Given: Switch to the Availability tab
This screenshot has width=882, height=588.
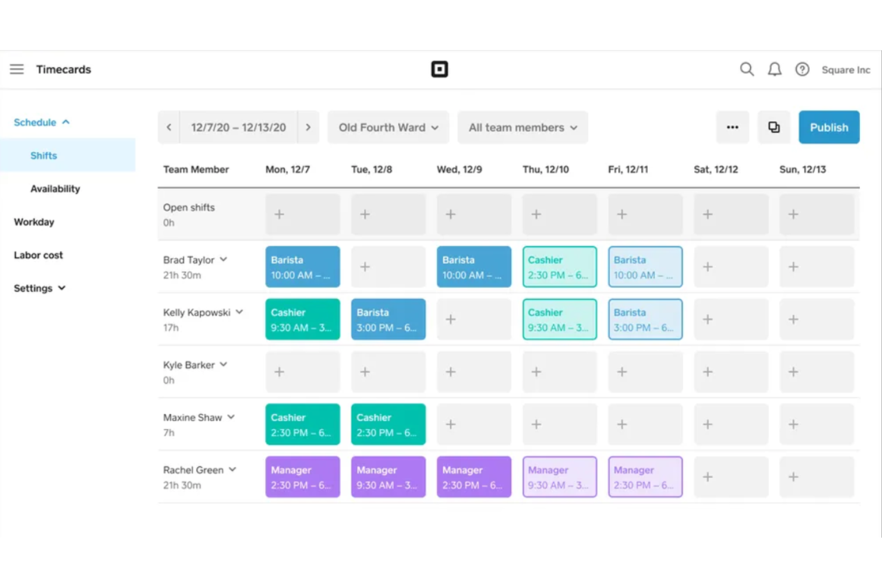Looking at the screenshot, I should 55,188.
